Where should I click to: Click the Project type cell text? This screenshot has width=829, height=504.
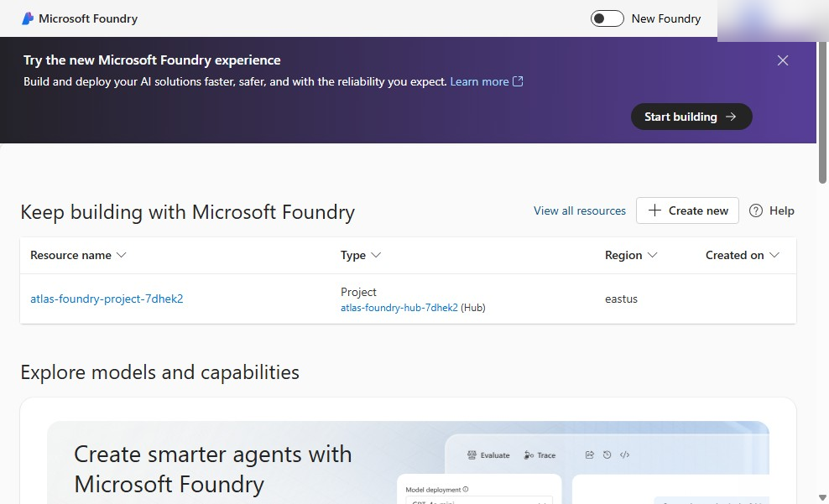click(358, 292)
